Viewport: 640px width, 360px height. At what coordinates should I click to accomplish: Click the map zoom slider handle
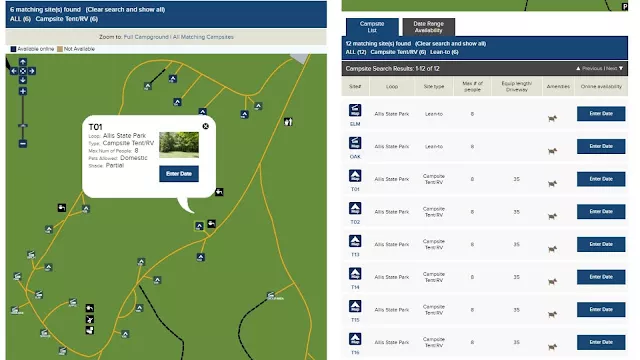coord(23,126)
